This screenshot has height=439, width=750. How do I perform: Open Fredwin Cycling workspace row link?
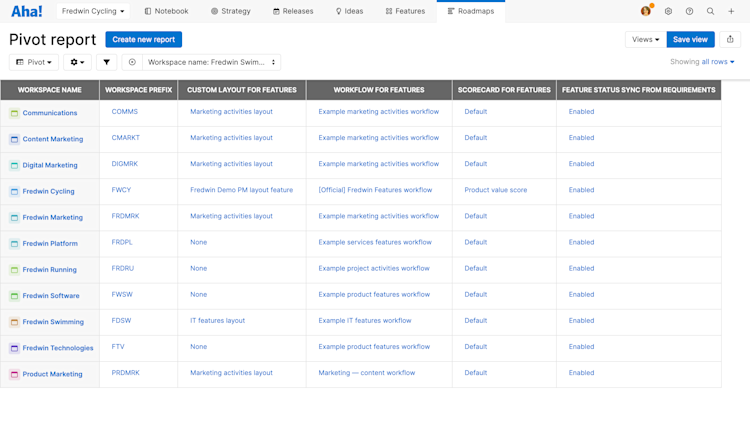pyautogui.click(x=48, y=191)
